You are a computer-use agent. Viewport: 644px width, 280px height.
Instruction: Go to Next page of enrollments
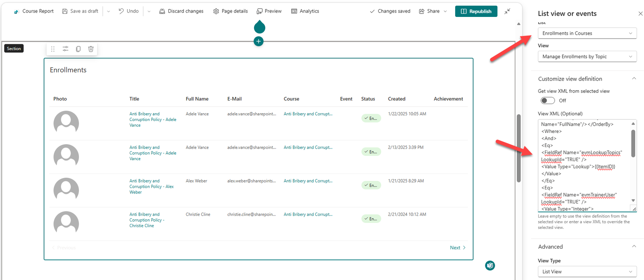[458, 248]
